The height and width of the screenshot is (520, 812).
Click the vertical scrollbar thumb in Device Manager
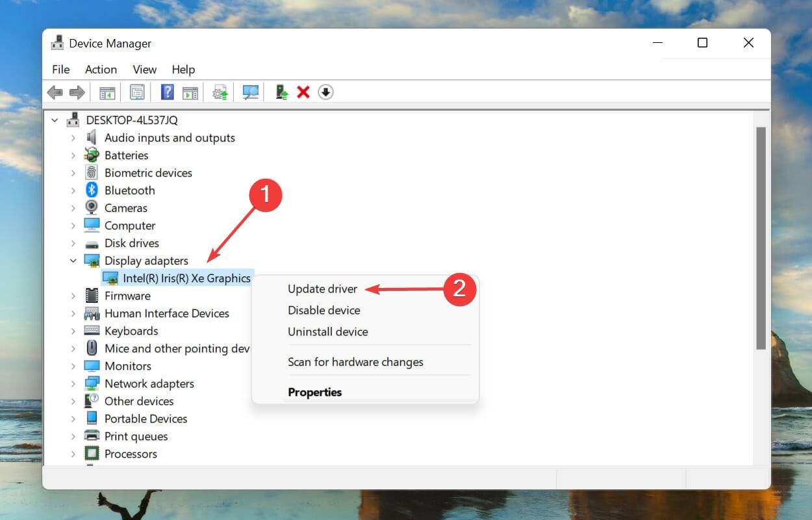click(x=761, y=239)
